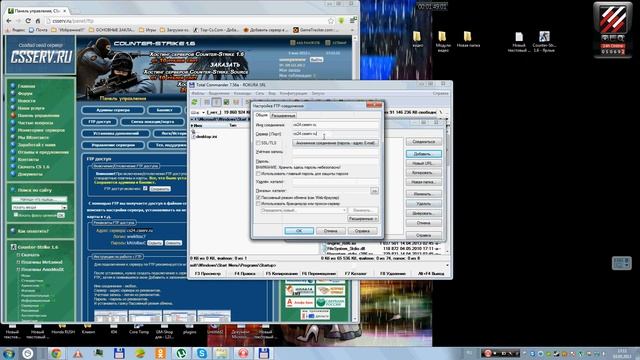
Task: Click the brief view toolbar icon in Total Commander
Action: click(207, 102)
